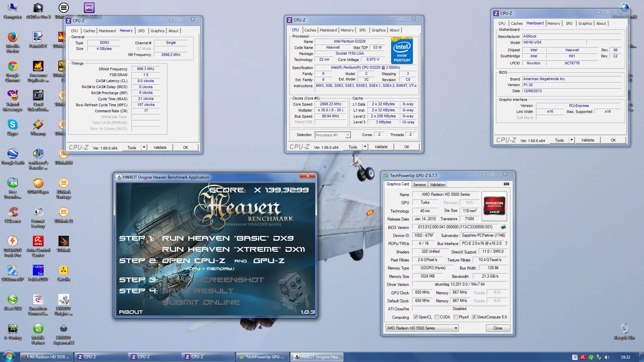Open SPD tab in center CPU-Z window
This screenshot has height=362, width=644.
[x=362, y=30]
